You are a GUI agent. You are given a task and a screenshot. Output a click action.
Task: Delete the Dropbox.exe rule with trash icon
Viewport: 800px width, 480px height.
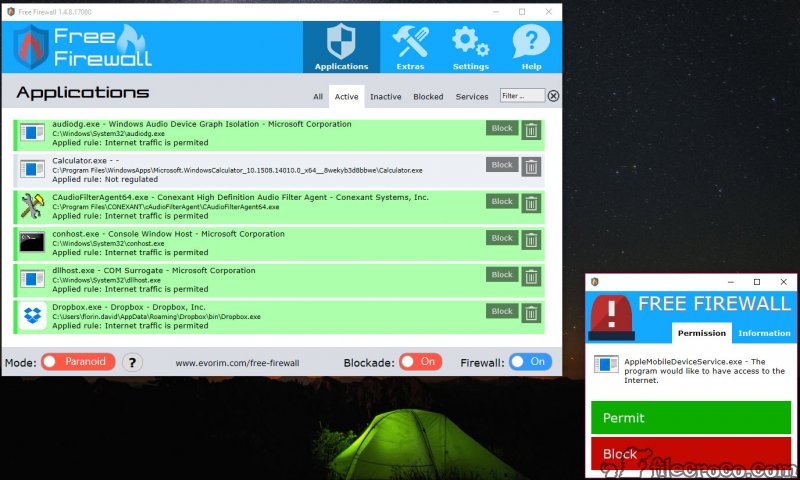pyautogui.click(x=531, y=313)
